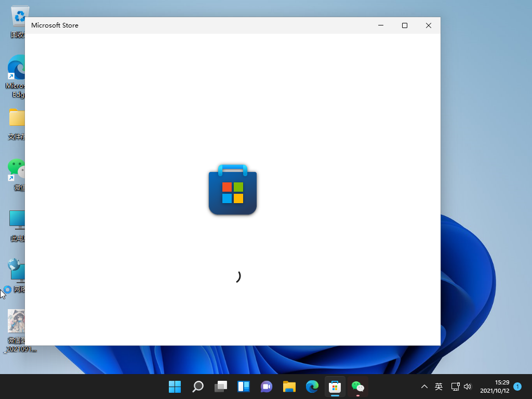Image resolution: width=532 pixels, height=399 pixels.
Task: Expand the hidden system tray icons chevron
Action: click(x=424, y=387)
